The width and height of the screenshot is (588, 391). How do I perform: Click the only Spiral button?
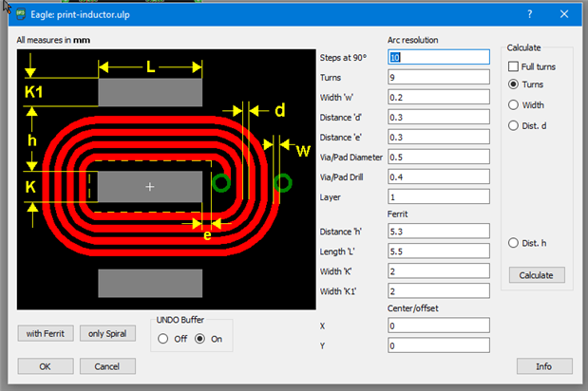(x=108, y=333)
